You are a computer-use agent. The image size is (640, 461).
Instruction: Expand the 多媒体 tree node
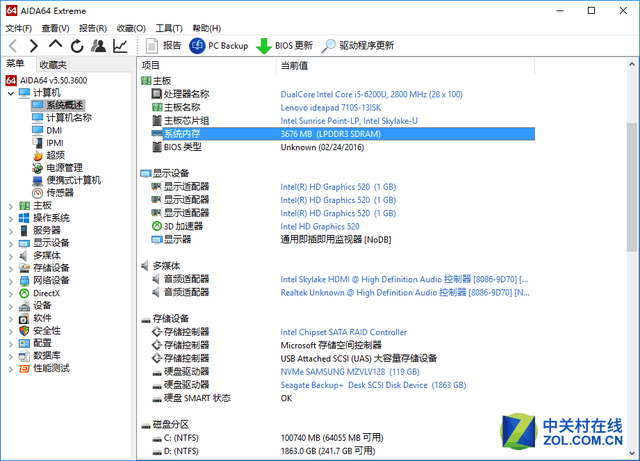[x=11, y=256]
